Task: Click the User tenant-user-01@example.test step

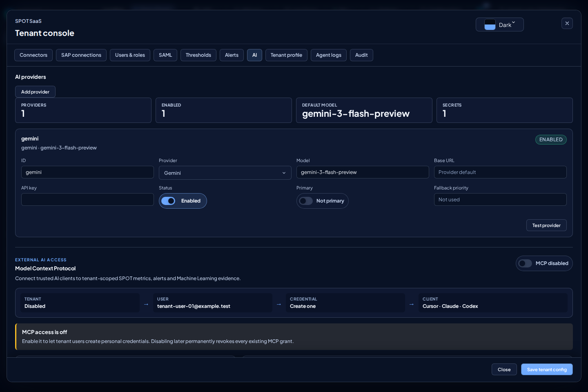Action: (213, 303)
